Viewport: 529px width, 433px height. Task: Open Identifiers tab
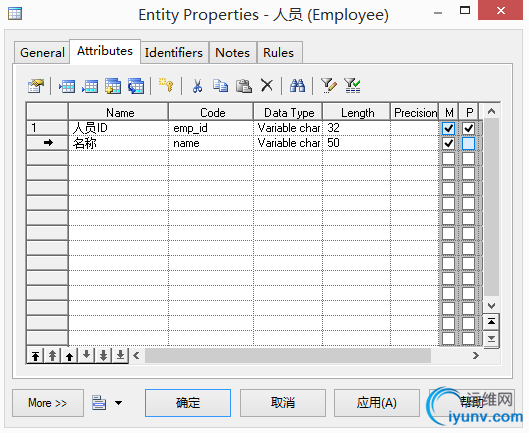coord(174,53)
